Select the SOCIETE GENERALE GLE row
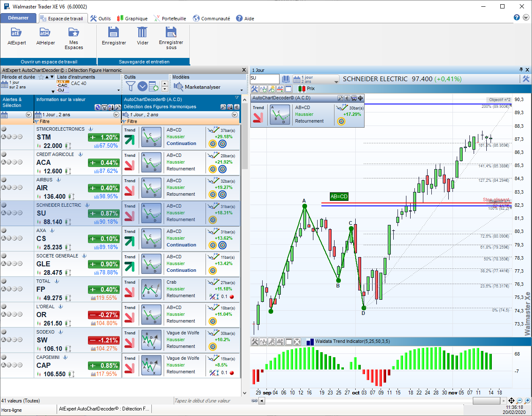This screenshot has height=416, width=532. tap(120, 264)
